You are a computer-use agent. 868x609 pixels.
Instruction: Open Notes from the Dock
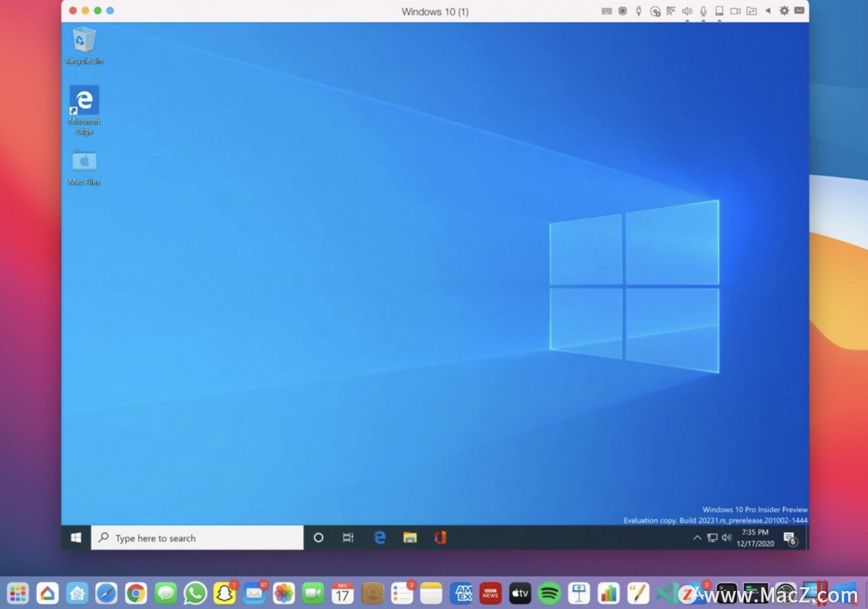[431, 594]
